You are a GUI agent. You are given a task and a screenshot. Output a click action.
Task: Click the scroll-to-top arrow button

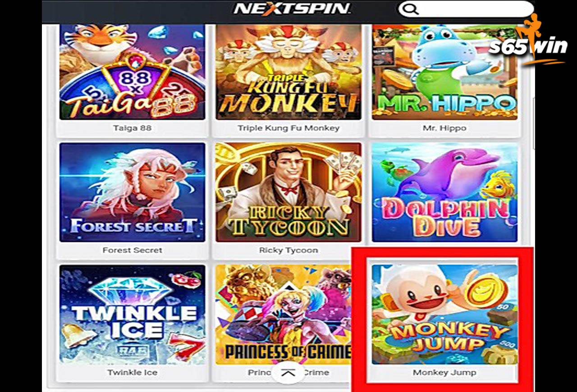[288, 373]
